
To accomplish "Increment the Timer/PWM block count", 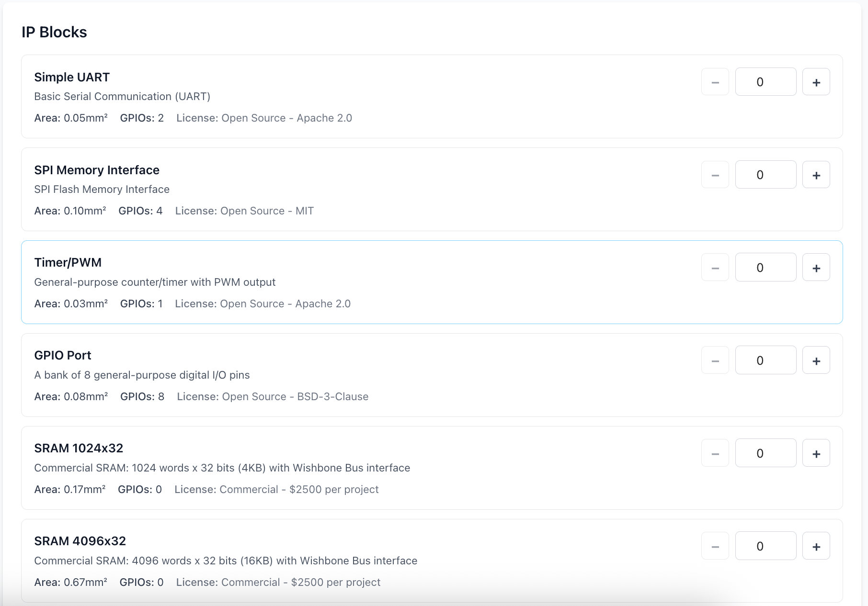I will pos(816,268).
